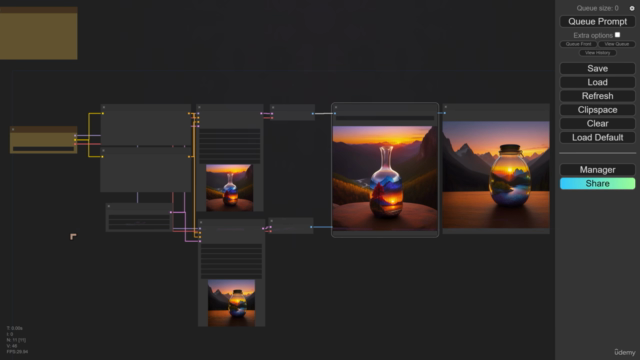The height and width of the screenshot is (360, 640).
Task: Click the 'N: 11 [11]' status text
Action: [16, 340]
